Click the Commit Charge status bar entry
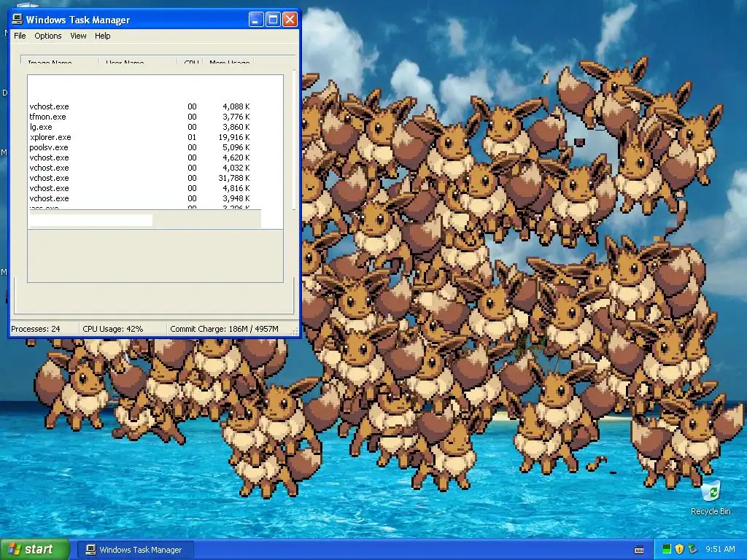The image size is (747, 560). 228,329
